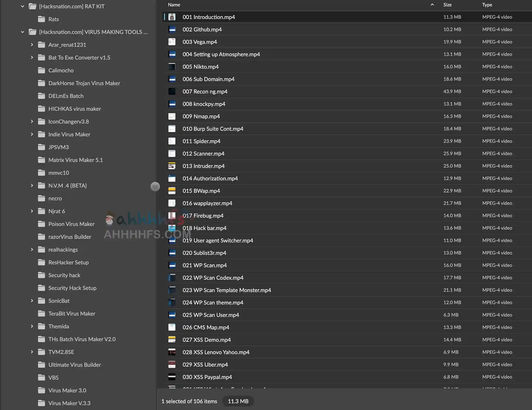
Task: Click the 013 Intruder.mp4 thumbnail icon
Action: [x=172, y=166]
